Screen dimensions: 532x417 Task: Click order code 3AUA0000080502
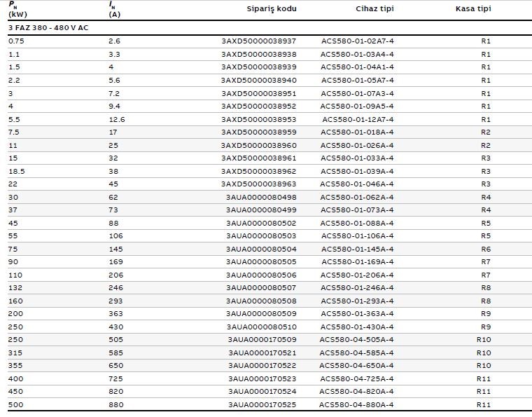coord(261,224)
